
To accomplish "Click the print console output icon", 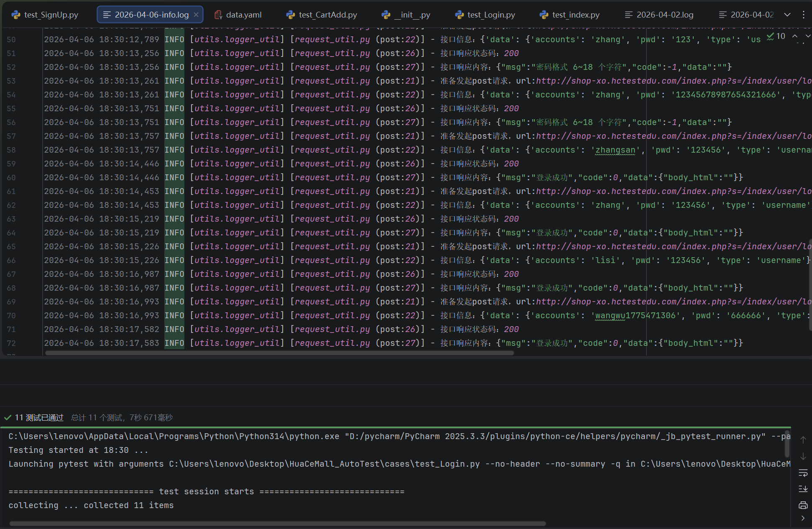I will (x=803, y=505).
